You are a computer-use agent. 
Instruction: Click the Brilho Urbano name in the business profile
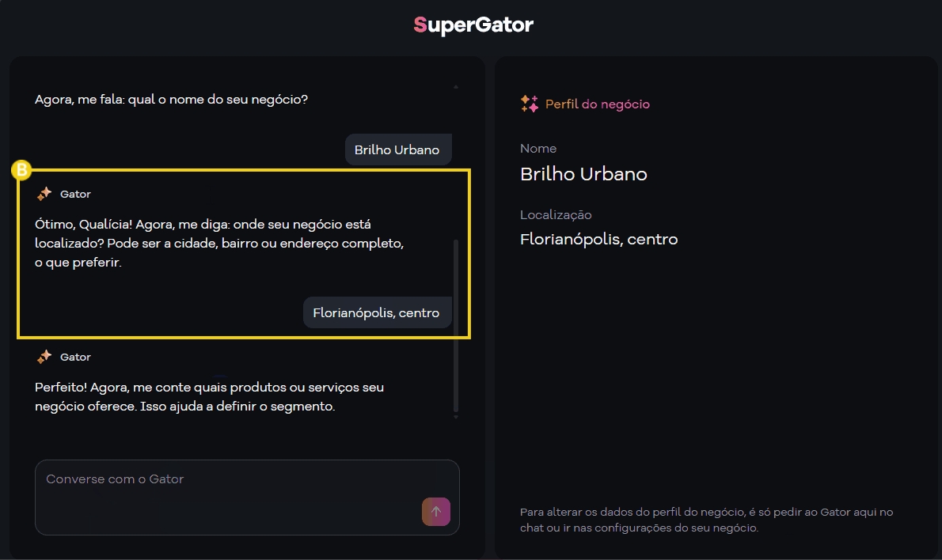[x=583, y=174]
